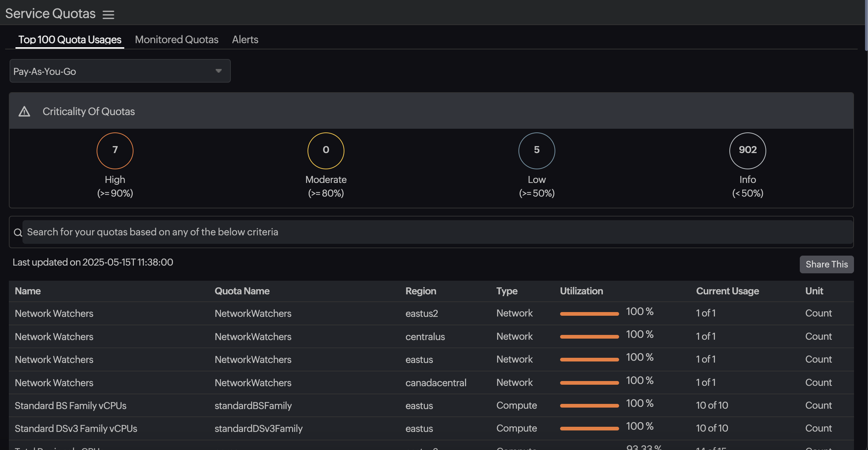
Task: Expand the Pay-As-You-Go subscription dropdown
Action: pos(120,71)
